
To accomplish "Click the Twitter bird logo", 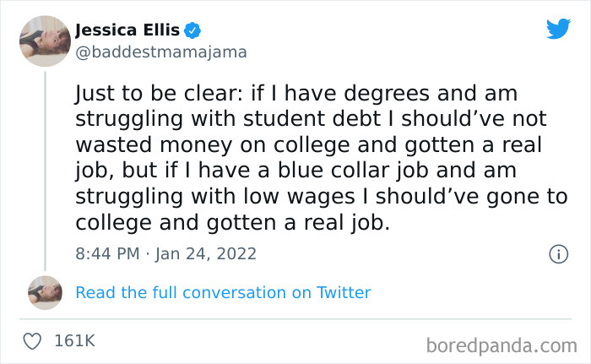I will 558,29.
